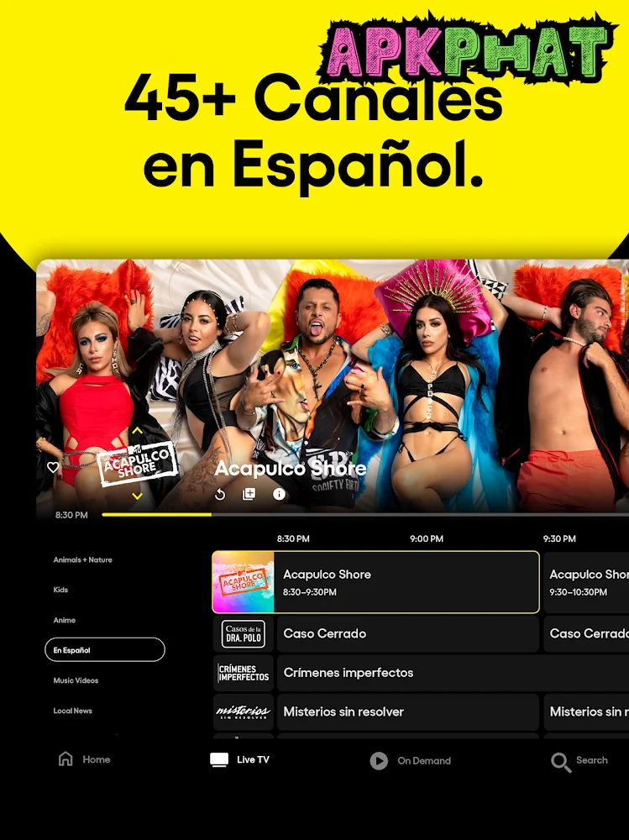Viewport: 629px width, 840px height.
Task: Click the playback progress bar
Action: tap(364, 514)
